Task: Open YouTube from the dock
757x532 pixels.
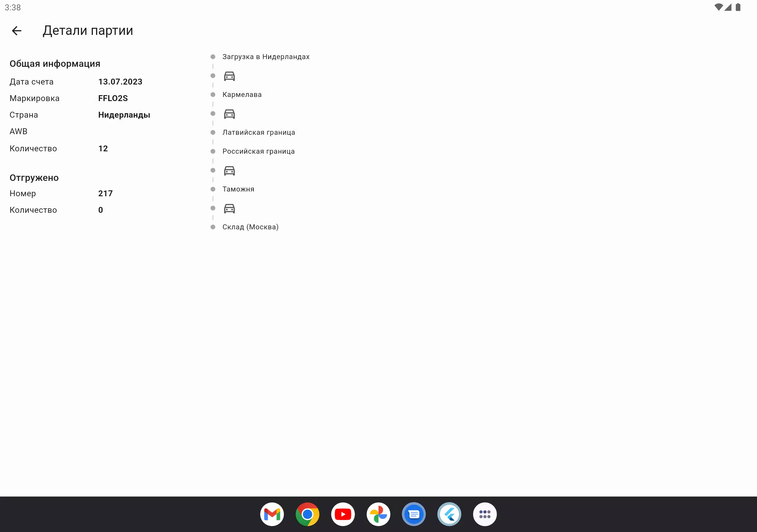Action: [343, 514]
